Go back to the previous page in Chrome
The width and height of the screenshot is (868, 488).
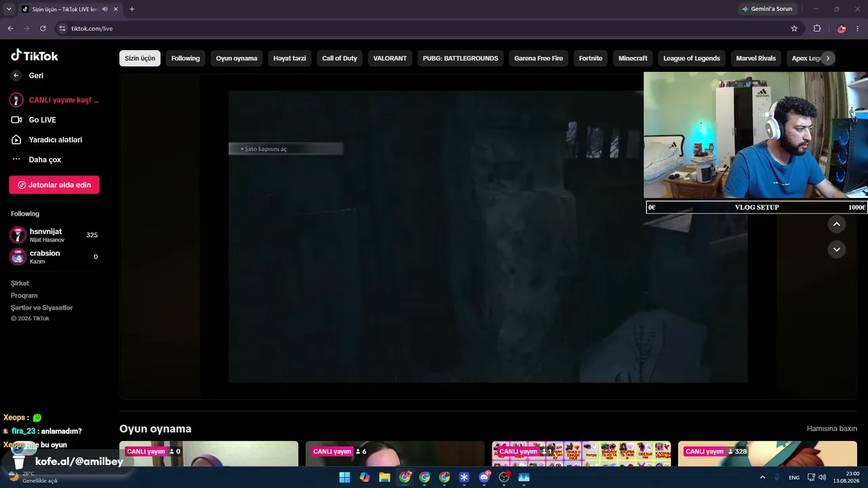pyautogui.click(x=10, y=28)
